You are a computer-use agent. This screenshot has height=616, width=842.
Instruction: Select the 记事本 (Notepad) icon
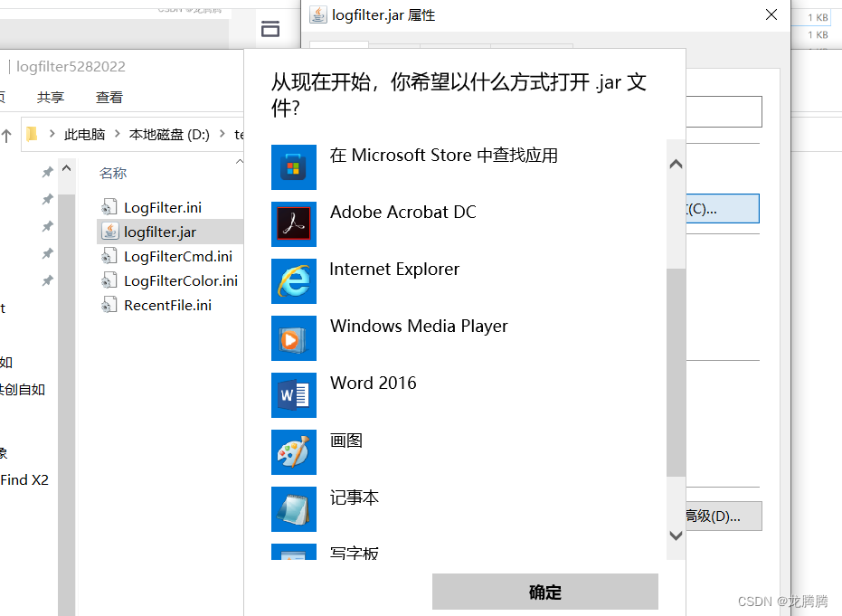pyautogui.click(x=294, y=509)
